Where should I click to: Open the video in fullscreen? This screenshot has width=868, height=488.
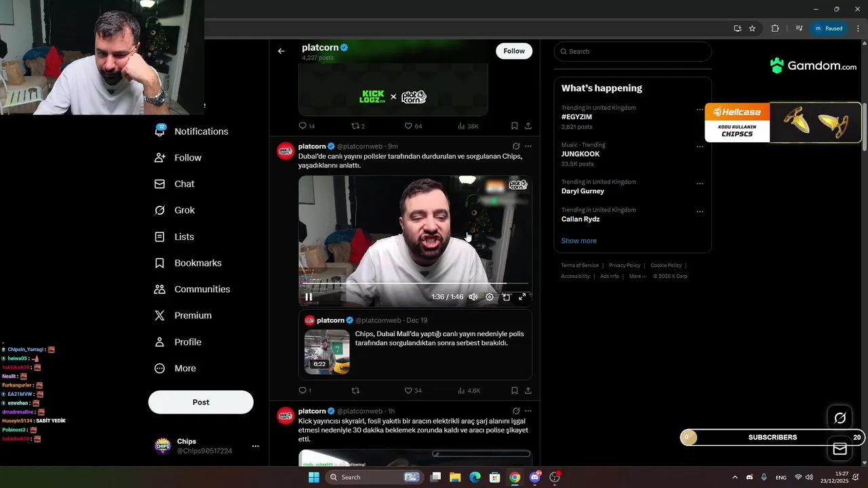[522, 297]
